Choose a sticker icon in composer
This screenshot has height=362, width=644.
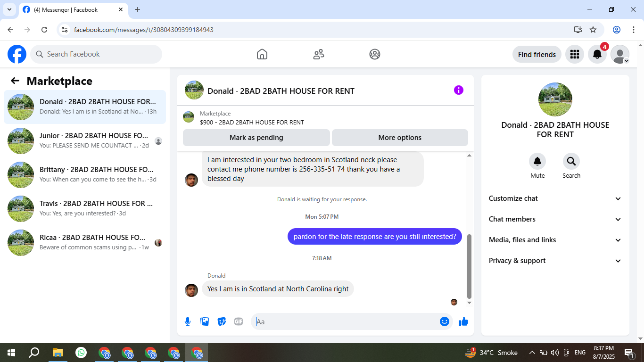222,321
